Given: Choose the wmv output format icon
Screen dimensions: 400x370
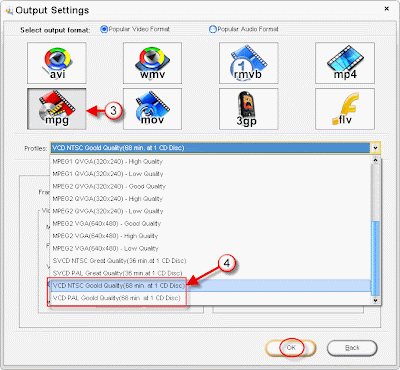Looking at the screenshot, I should coord(152,63).
